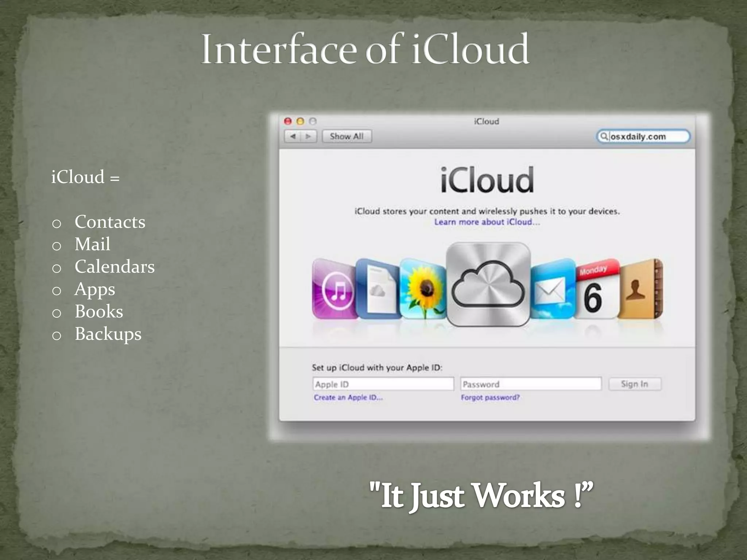The image size is (747, 560).
Task: Click the 'Interface of iCloud' slide title
Action: [x=365, y=49]
